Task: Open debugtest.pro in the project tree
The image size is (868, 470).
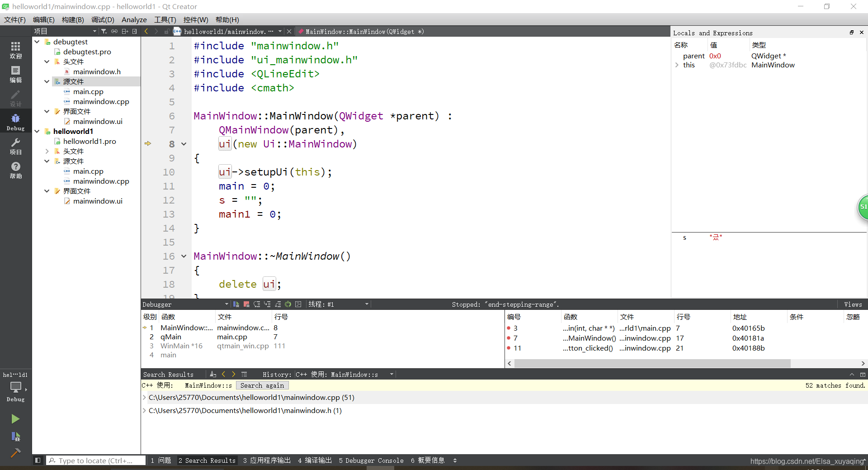Action: tap(87, 52)
